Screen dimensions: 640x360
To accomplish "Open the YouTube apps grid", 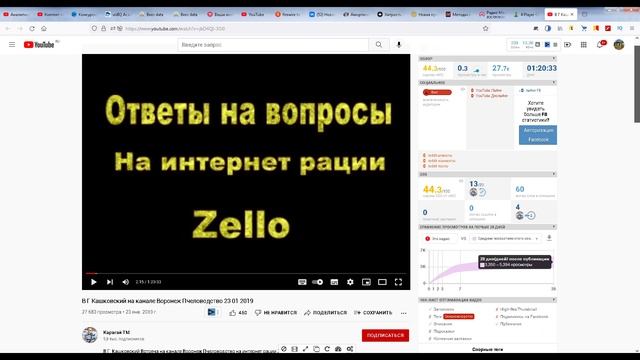I will [584, 44].
